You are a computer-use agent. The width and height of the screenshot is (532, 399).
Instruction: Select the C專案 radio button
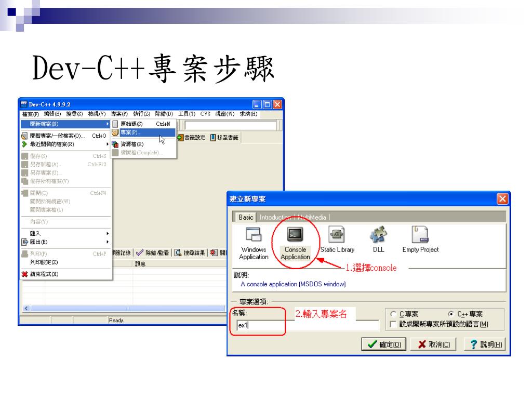click(393, 314)
